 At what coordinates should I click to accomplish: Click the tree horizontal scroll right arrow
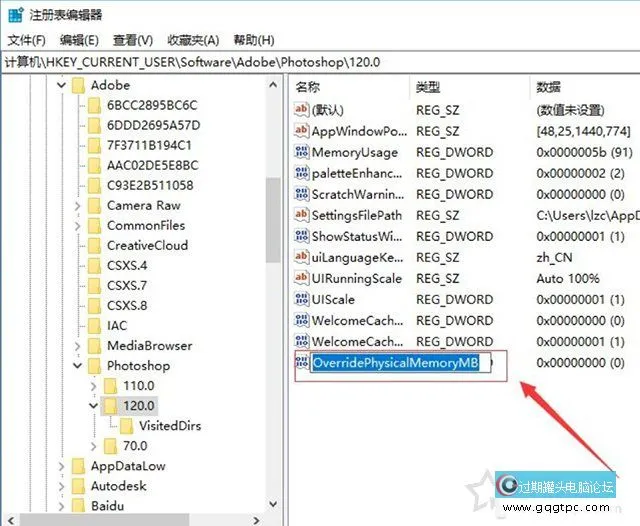click(x=256, y=521)
